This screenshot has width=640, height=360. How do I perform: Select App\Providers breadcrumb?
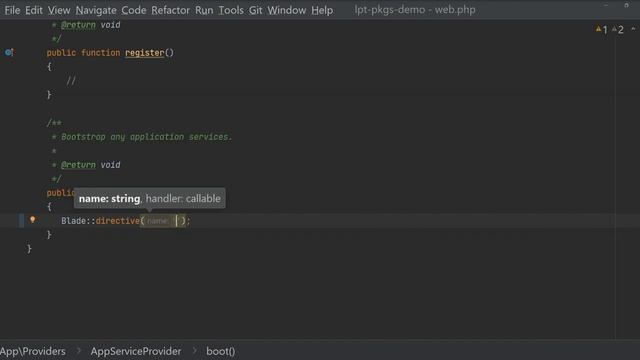pos(33,351)
